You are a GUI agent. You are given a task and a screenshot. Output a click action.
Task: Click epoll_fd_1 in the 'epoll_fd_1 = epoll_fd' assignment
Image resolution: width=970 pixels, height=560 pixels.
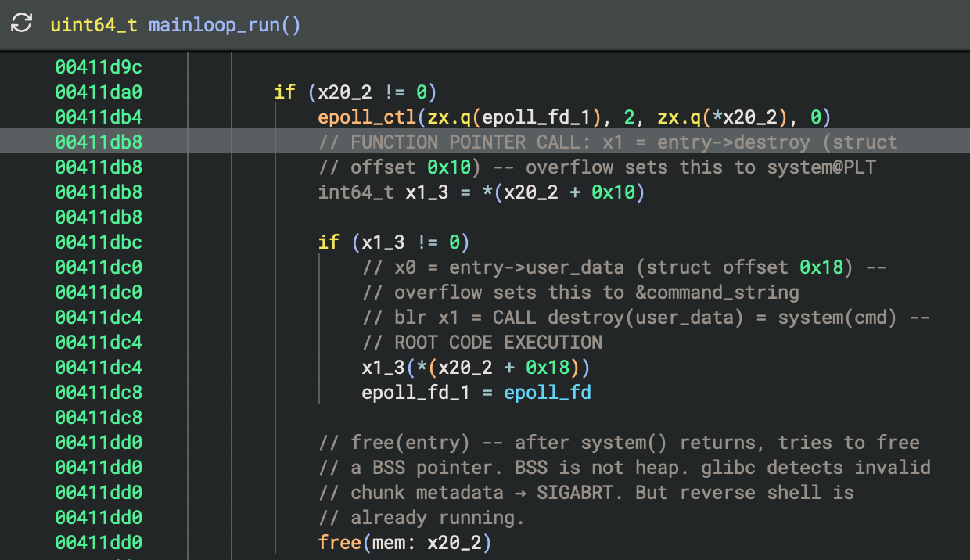pyautogui.click(x=415, y=393)
